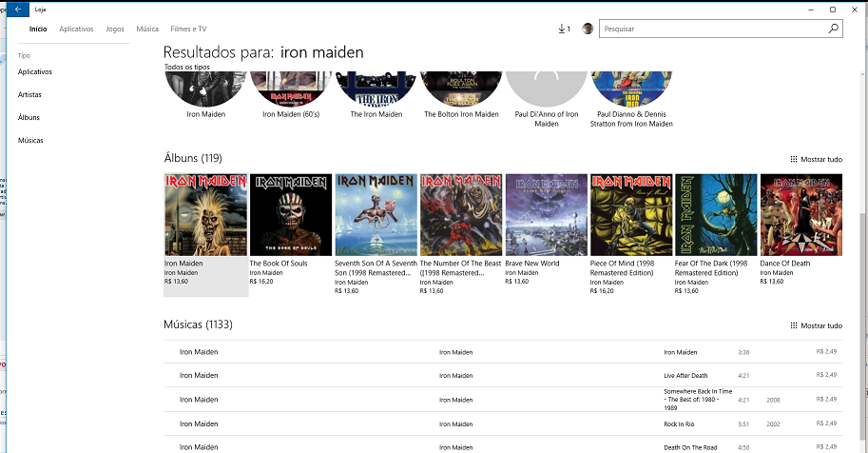The height and width of the screenshot is (453, 868).
Task: Select song row from Live After Death
Action: 503,375
